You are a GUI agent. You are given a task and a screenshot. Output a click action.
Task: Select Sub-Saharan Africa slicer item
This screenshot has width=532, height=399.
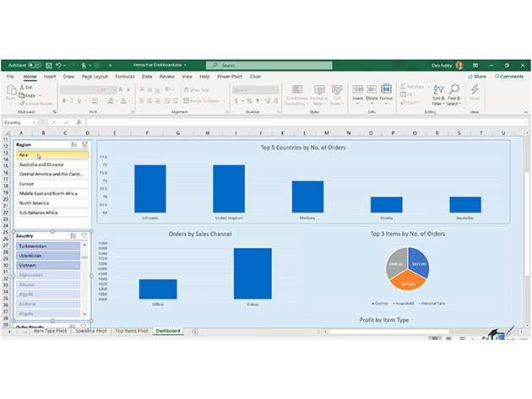pyautogui.click(x=52, y=213)
